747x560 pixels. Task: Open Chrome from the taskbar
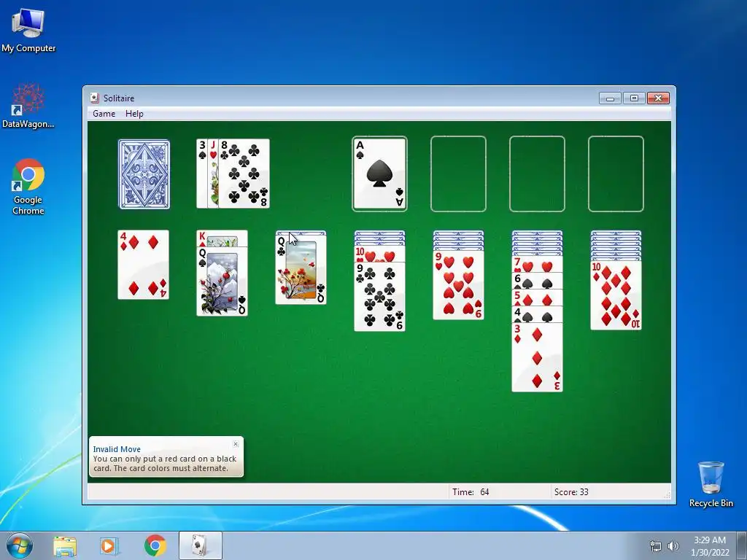pos(155,545)
